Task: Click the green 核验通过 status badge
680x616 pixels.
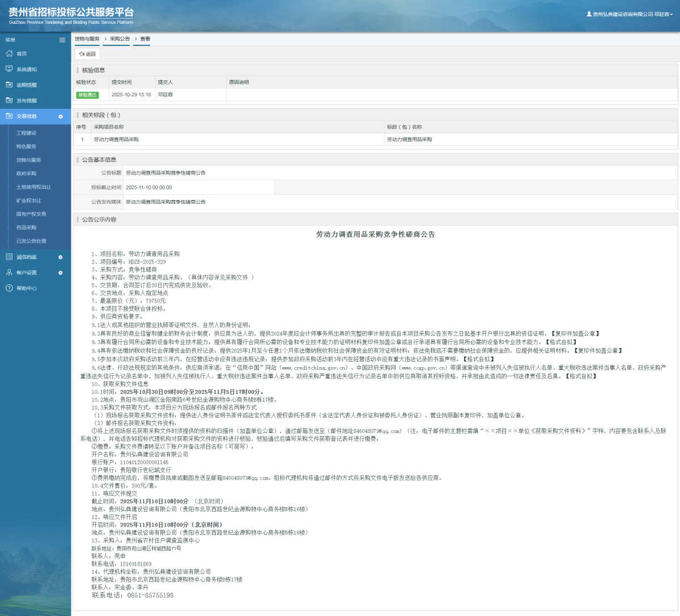Action: [87, 95]
